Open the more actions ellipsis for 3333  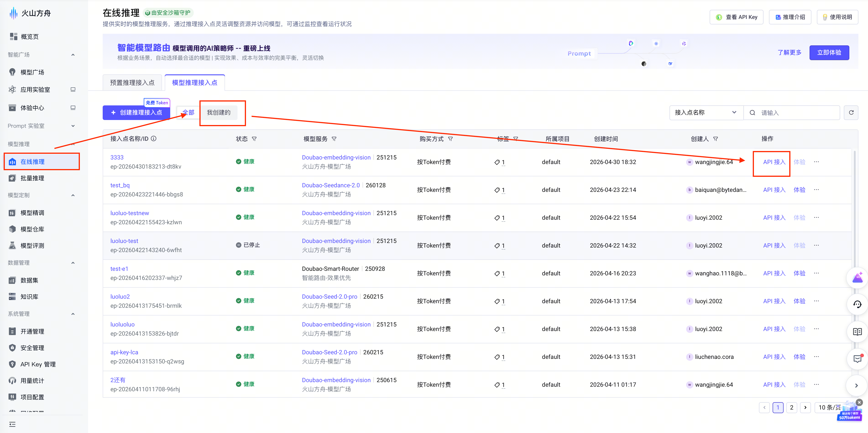coord(816,162)
